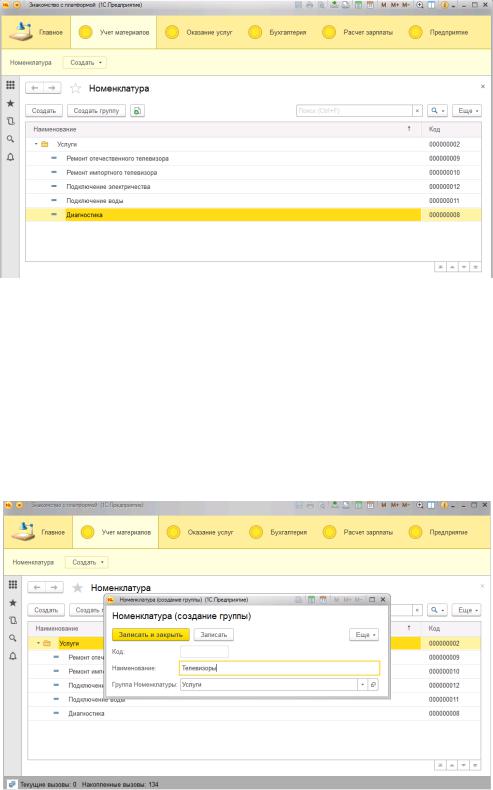Viewport: 493px width, 790px height.
Task: Open Search magnifier in top window sidebar
Action: click(x=10, y=139)
